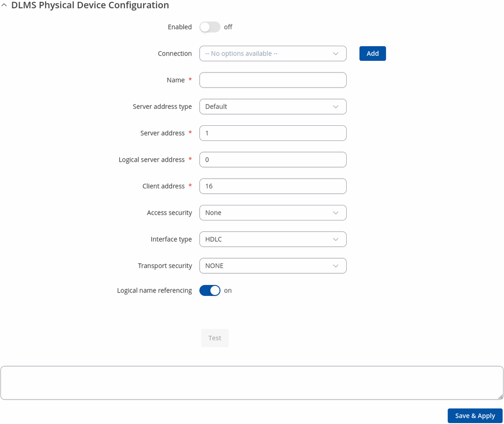Viewport: 504px width, 424px height.
Task: Select the Logical server address field
Action: pyautogui.click(x=273, y=159)
